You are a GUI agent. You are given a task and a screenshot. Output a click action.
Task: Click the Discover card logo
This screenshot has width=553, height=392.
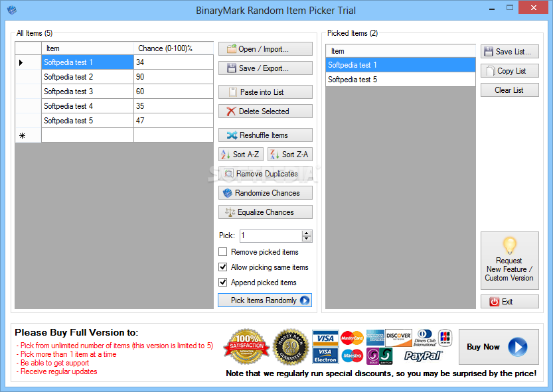point(398,338)
